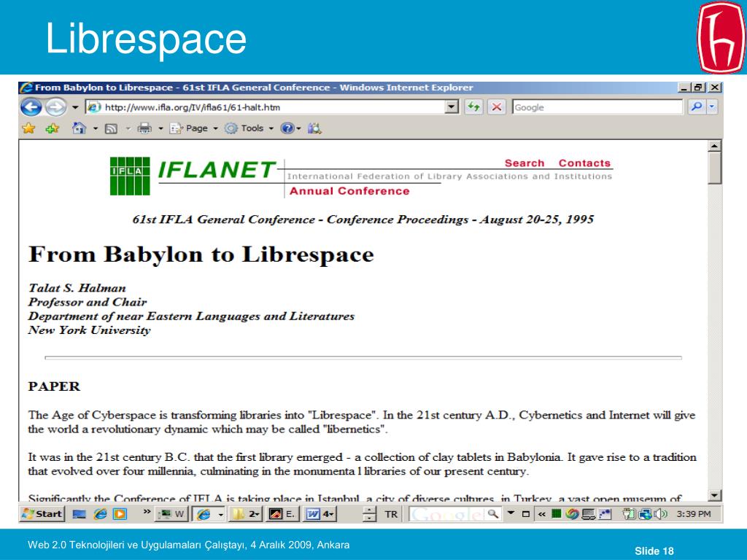Click the TR language indicator
This screenshot has width=747, height=560.
tap(391, 514)
